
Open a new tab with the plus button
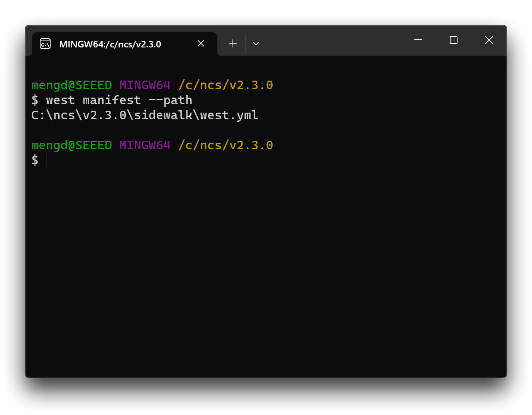pyautogui.click(x=233, y=44)
